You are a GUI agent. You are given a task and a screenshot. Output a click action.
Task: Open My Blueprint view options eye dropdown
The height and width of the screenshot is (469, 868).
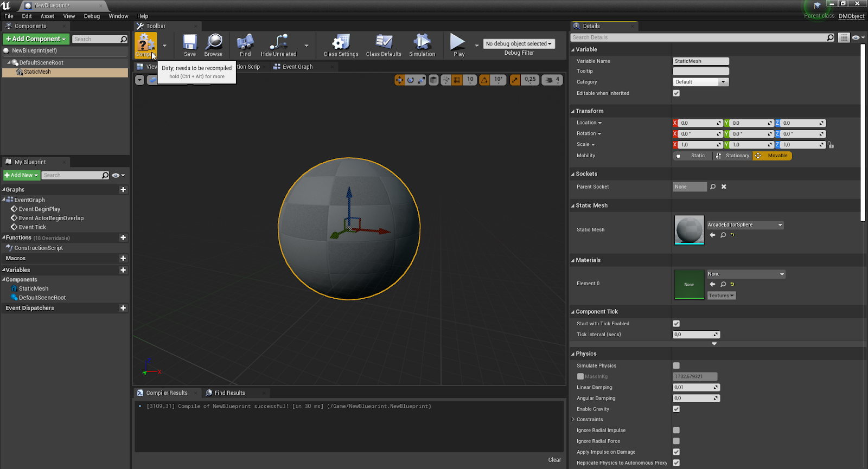118,175
